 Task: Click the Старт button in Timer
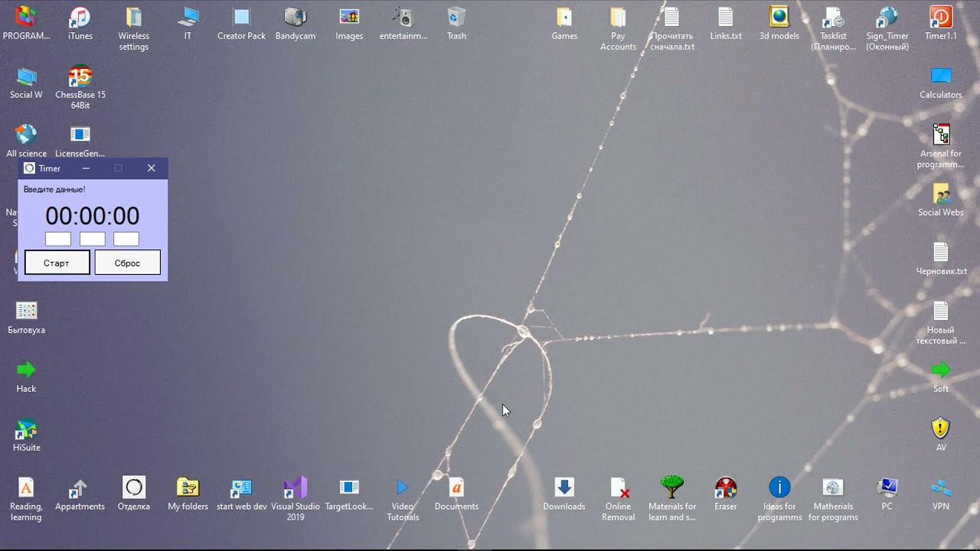pos(57,262)
